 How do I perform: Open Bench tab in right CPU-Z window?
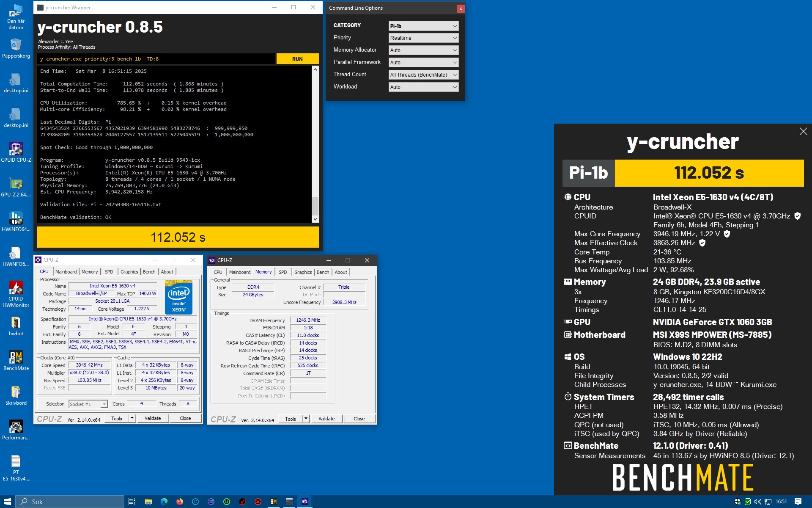point(323,272)
